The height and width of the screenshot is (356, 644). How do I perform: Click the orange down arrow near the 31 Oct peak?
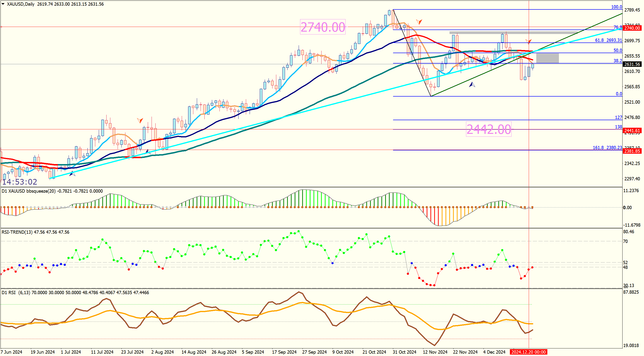coord(419,22)
